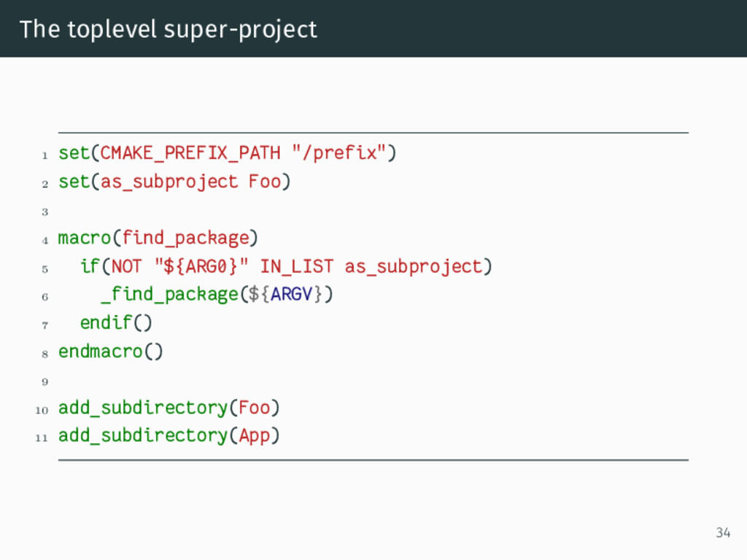
Task: Click line number 11 in the code listing
Action: click(42, 438)
